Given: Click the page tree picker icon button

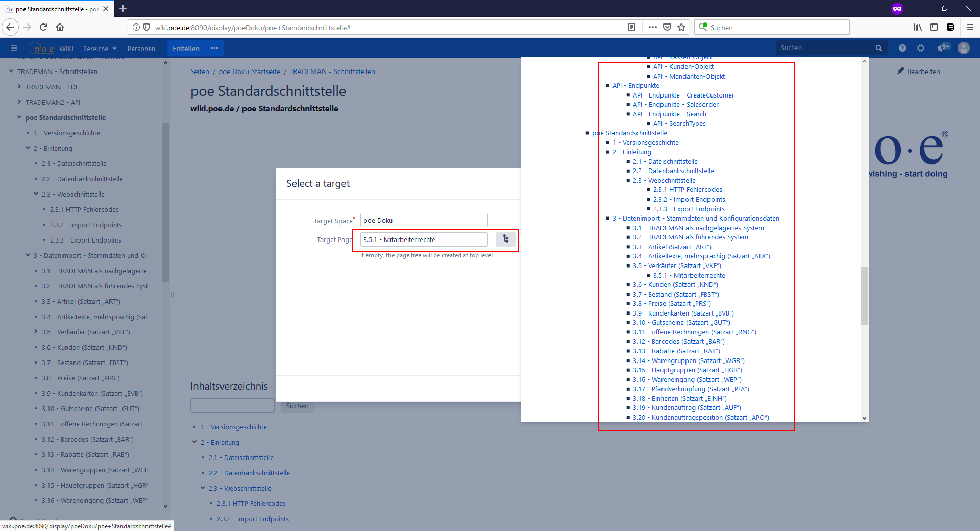Looking at the screenshot, I should click(505, 239).
